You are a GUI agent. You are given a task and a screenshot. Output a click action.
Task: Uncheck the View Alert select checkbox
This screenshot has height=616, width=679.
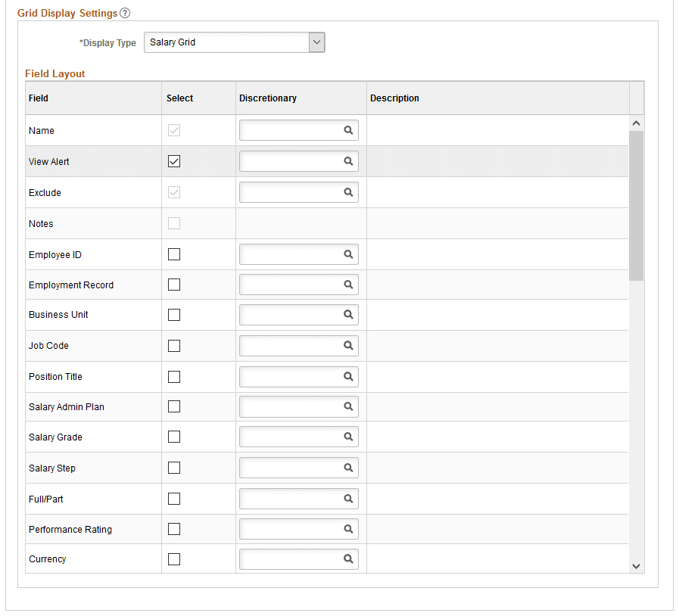(x=173, y=161)
